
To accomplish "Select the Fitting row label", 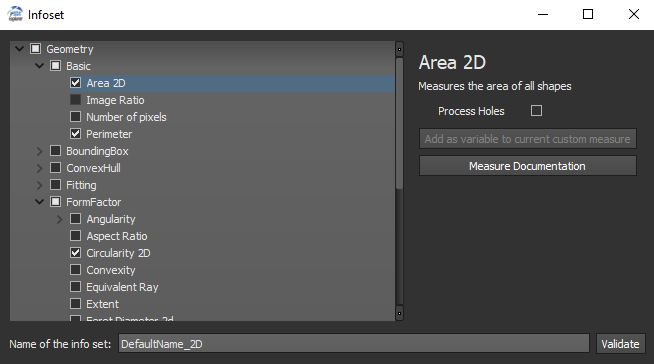I will (81, 185).
